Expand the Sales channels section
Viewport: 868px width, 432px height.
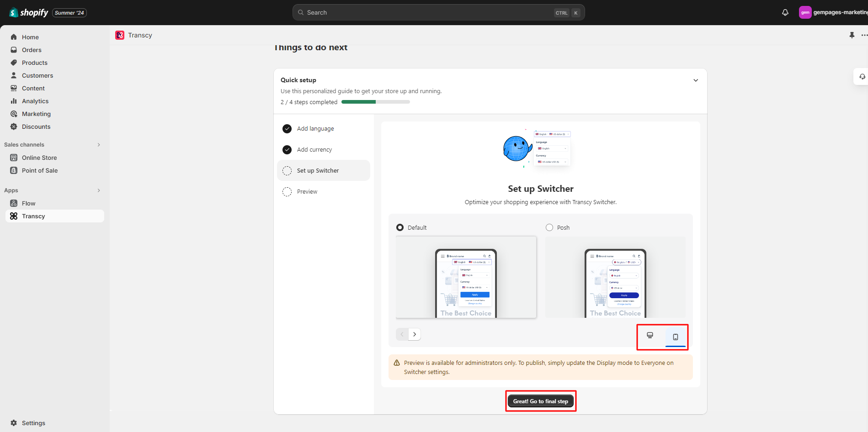(x=98, y=145)
